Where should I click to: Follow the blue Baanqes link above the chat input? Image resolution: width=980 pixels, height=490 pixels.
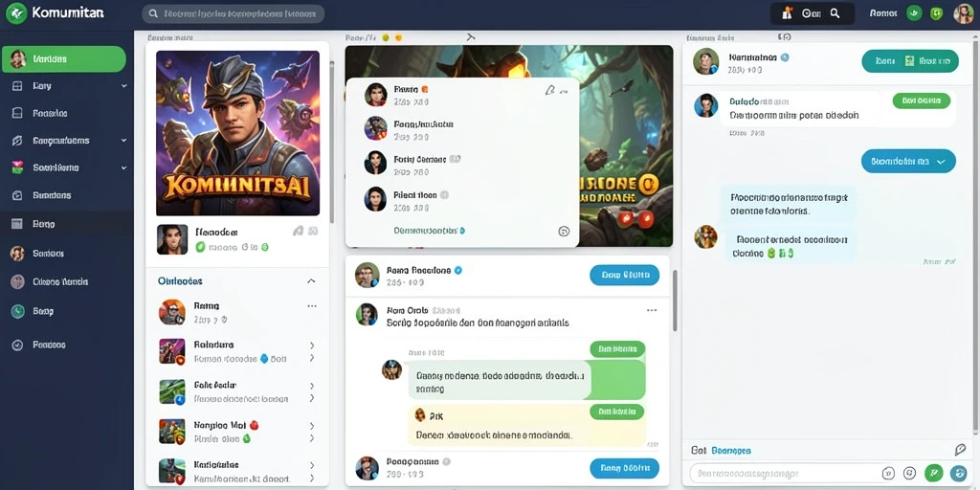(731, 450)
